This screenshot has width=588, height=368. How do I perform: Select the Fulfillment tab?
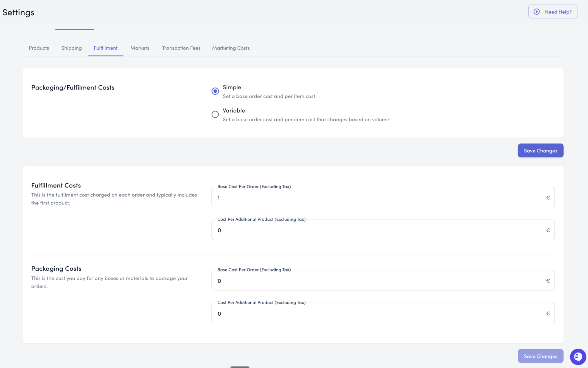pos(106,48)
